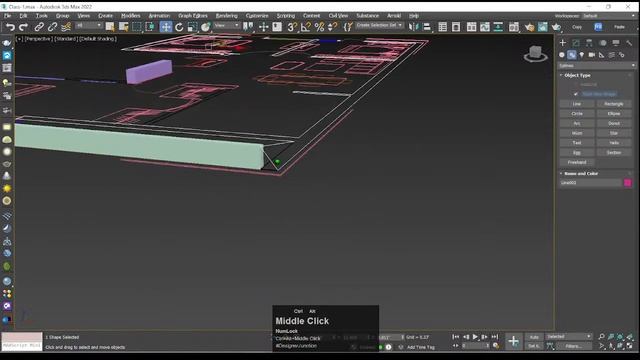The width and height of the screenshot is (640, 360).
Task: Toggle the Angle Snap button
Action: [305, 27]
